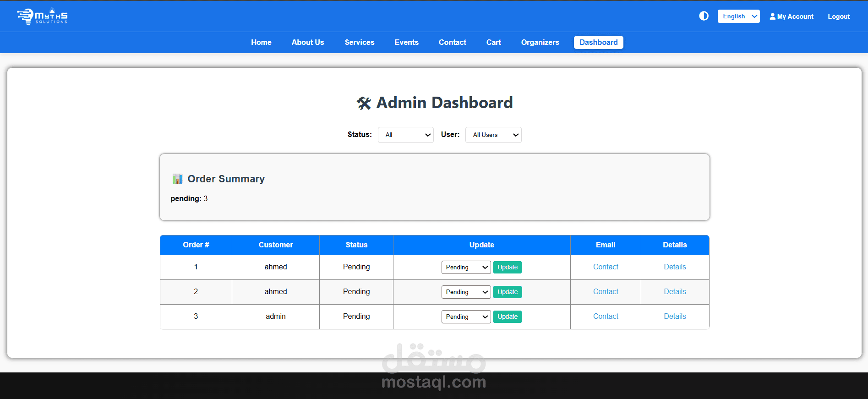This screenshot has height=399, width=868.
Task: Open the All Users filter dropdown
Action: click(x=493, y=135)
